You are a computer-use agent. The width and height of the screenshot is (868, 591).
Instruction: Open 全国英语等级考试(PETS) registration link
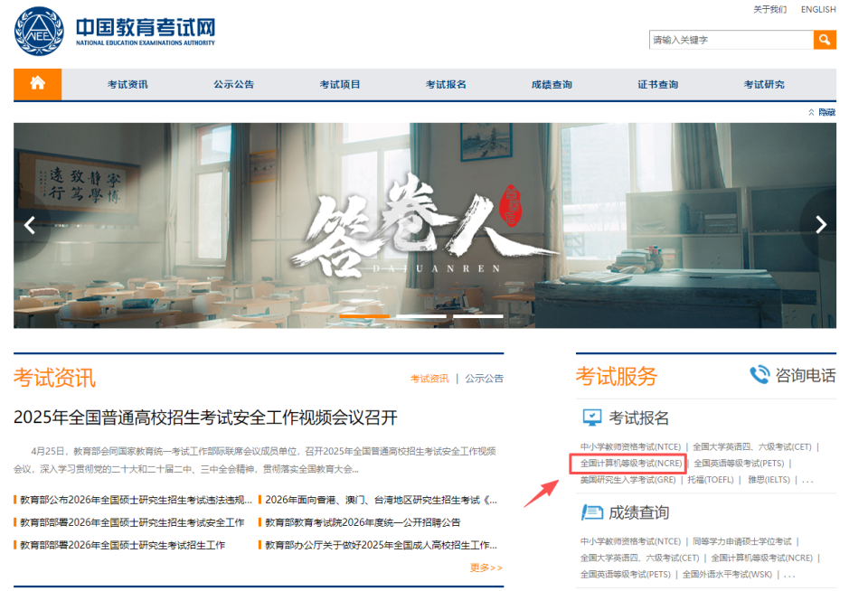(x=739, y=464)
